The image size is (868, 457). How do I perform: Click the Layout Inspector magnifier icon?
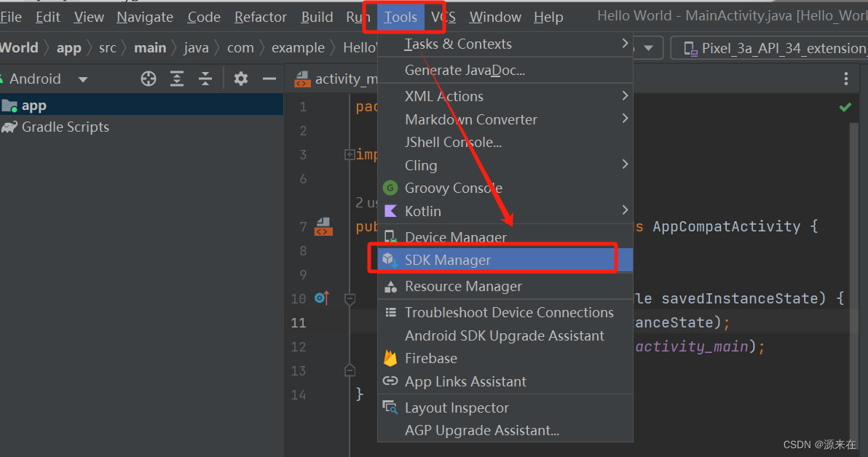point(390,408)
